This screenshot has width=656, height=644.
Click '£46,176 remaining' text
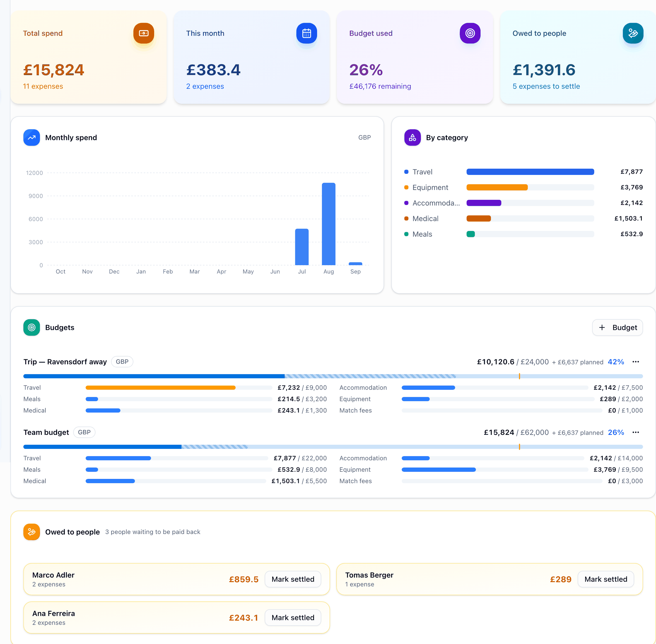(x=380, y=86)
